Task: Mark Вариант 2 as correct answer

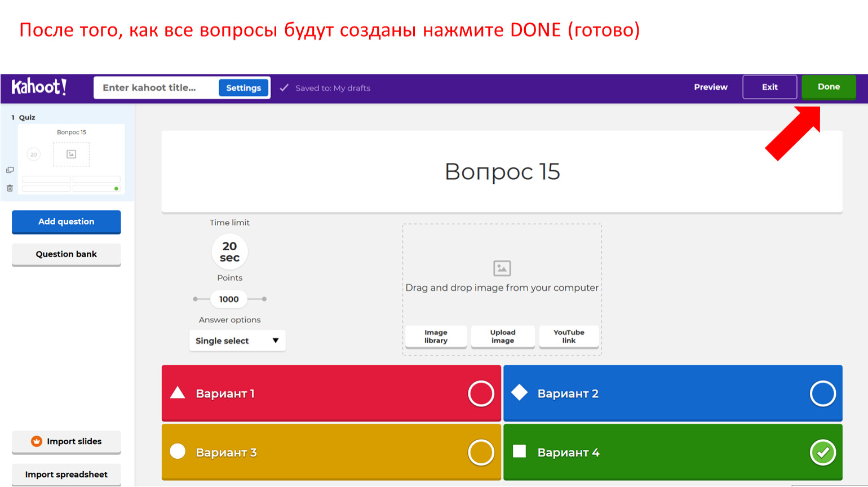Action: click(x=822, y=393)
